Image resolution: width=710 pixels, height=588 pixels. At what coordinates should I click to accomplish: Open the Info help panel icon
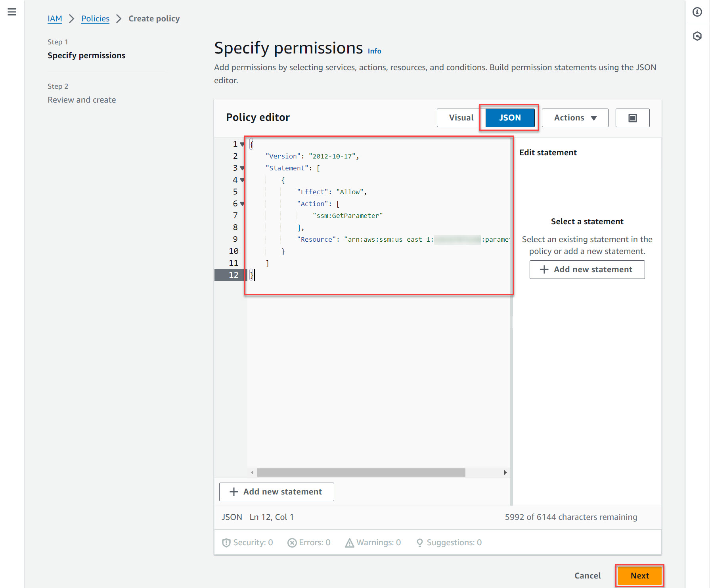click(697, 12)
